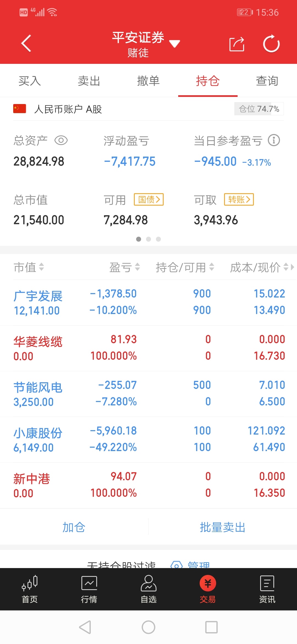Open the 广宇发展 holding row
The image size is (297, 644).
(x=148, y=303)
